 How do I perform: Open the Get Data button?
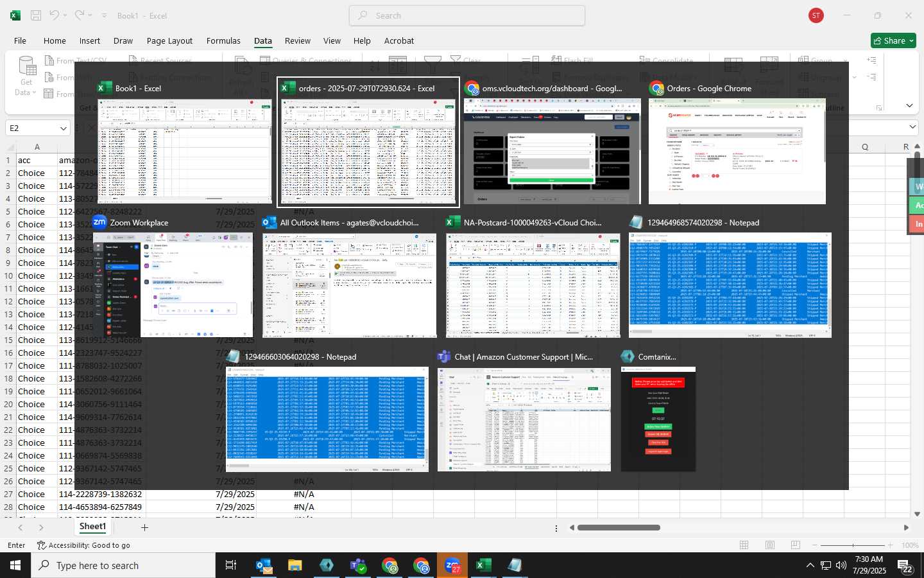26,77
